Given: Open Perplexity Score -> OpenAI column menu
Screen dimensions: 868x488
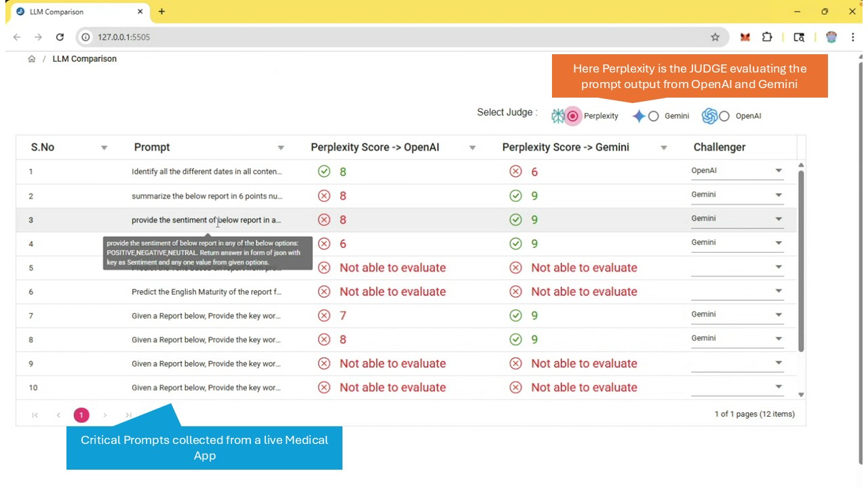Looking at the screenshot, I should (x=473, y=148).
